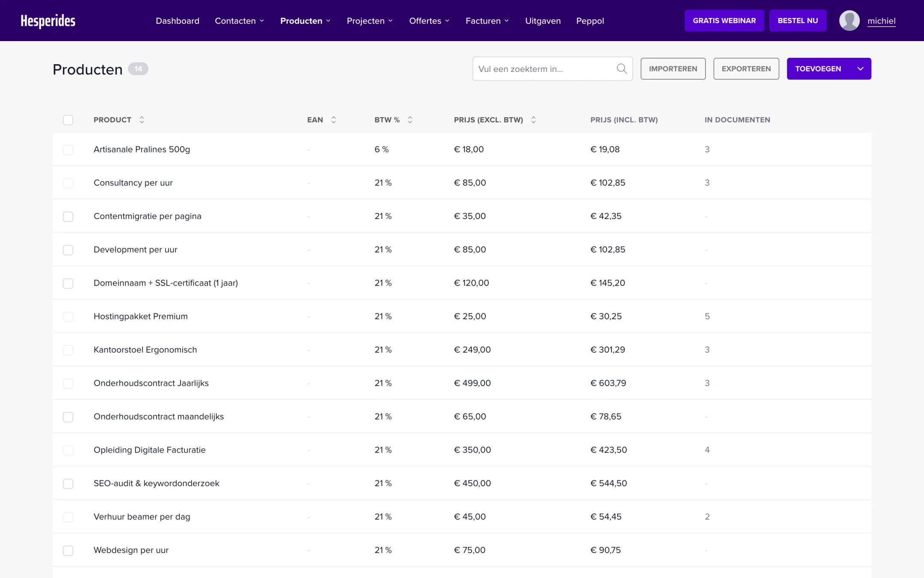924x578 pixels.
Task: Click the IMPORTEREN button
Action: (673, 69)
